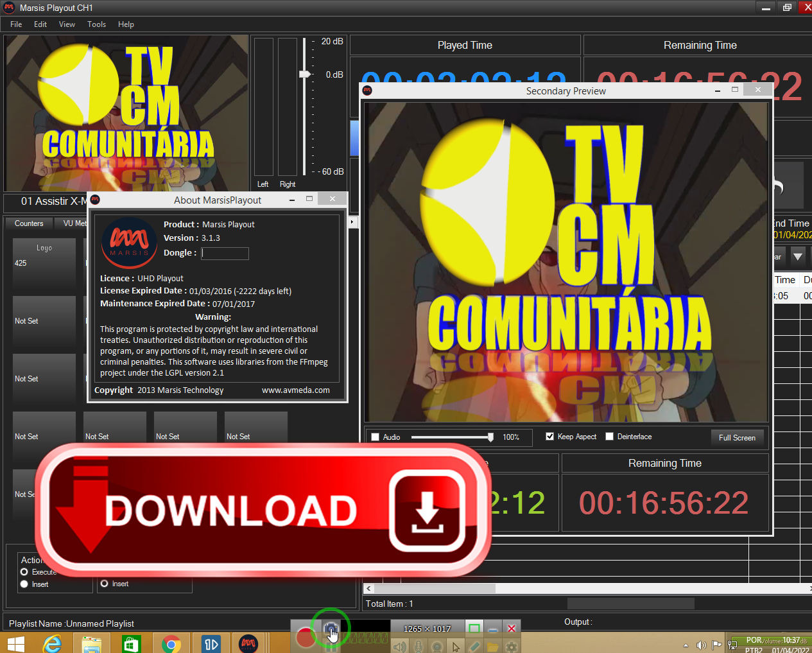Click the system tray volume icon

pyautogui.click(x=702, y=645)
